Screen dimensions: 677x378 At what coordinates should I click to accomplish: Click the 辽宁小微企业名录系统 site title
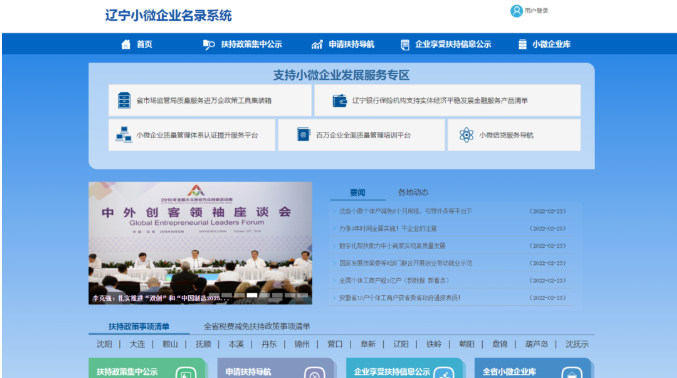coord(168,16)
